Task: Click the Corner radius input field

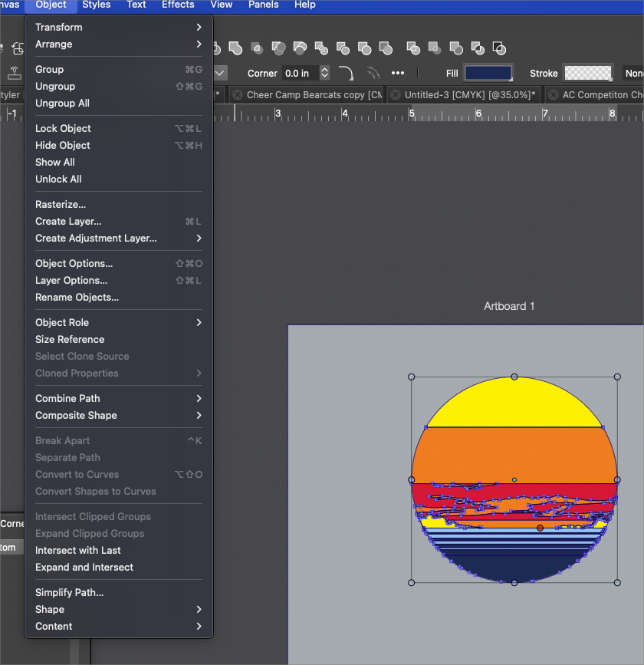Action: tap(299, 74)
